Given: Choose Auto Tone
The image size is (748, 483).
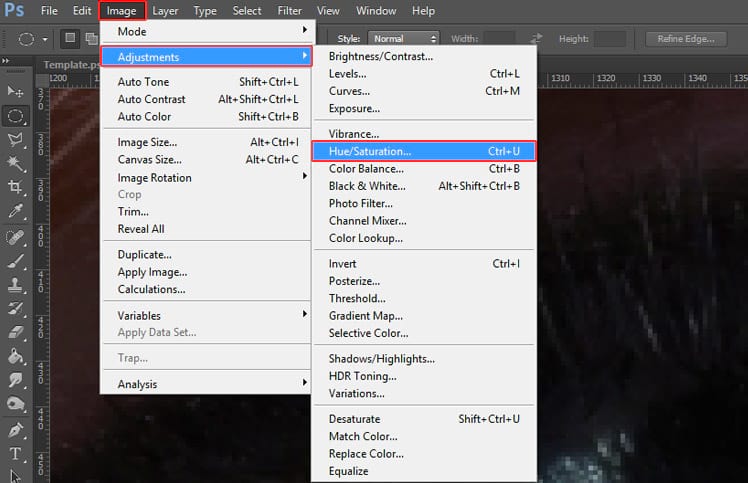Looking at the screenshot, I should 206,82.
